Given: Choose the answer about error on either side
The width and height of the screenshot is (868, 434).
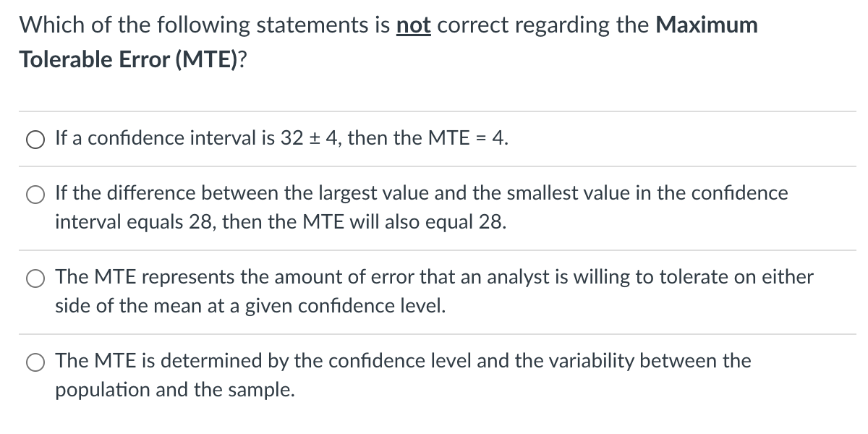Looking at the screenshot, I should 34,278.
